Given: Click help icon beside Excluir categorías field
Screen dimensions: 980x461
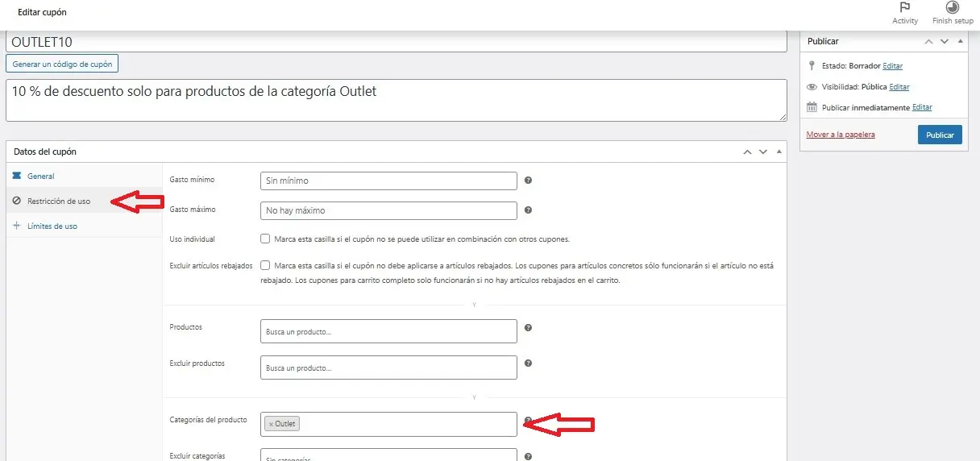Looking at the screenshot, I should [528, 456].
